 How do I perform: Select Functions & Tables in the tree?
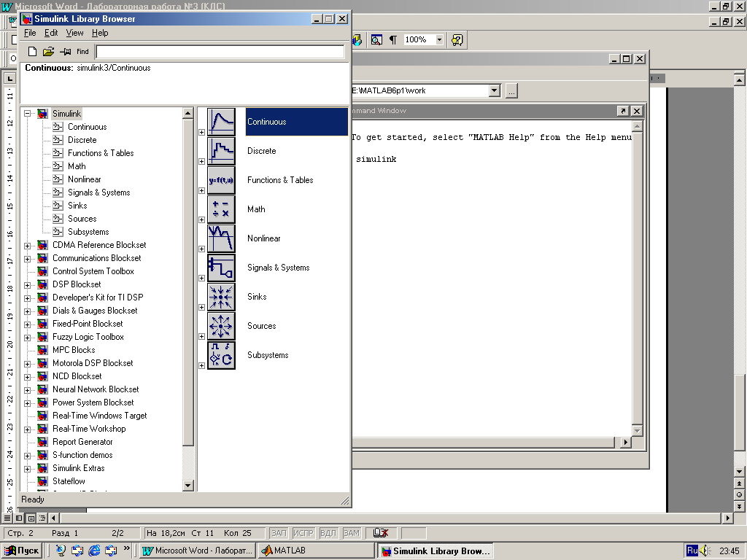[x=101, y=153]
